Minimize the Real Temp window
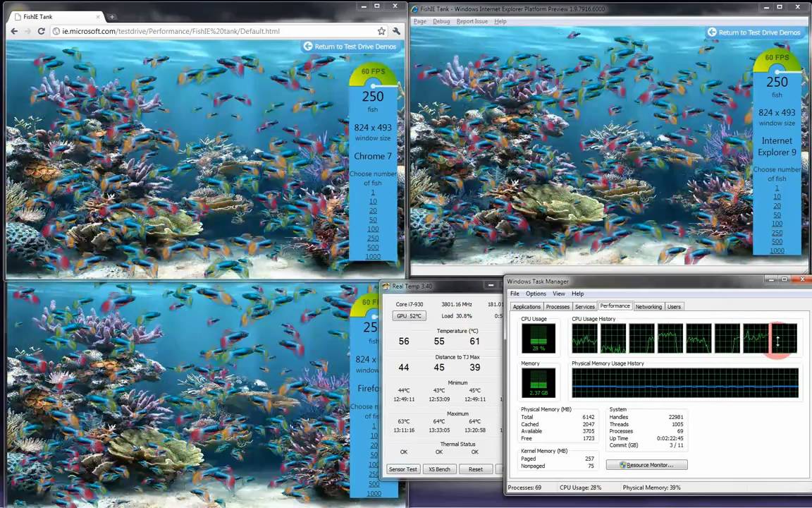Viewport: 812px width, 508px height. pyautogui.click(x=491, y=286)
